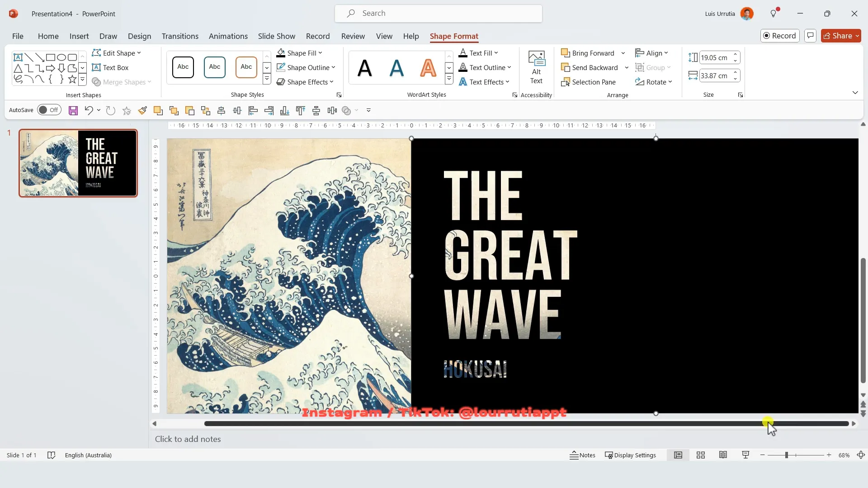
Task: Select the right arrow block shape
Action: (x=51, y=68)
